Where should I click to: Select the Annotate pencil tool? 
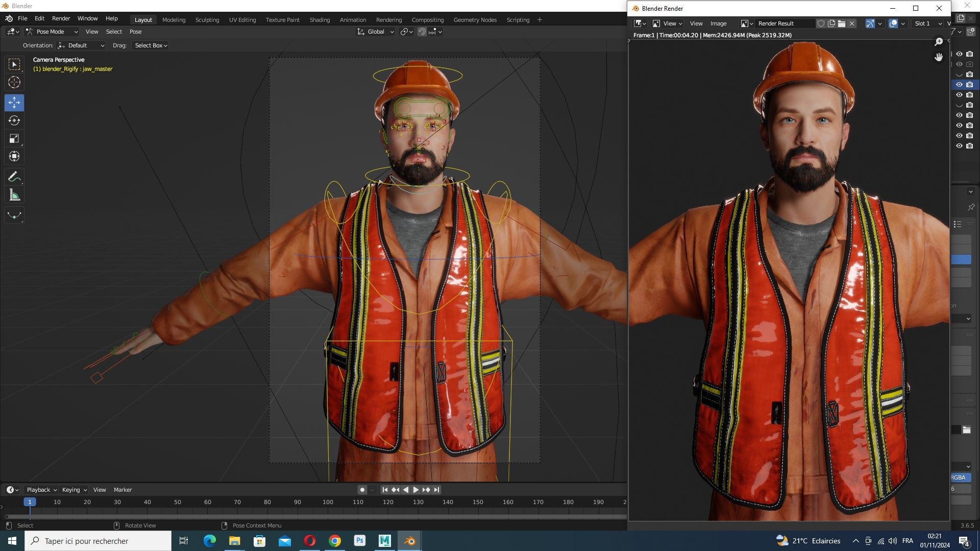[14, 177]
